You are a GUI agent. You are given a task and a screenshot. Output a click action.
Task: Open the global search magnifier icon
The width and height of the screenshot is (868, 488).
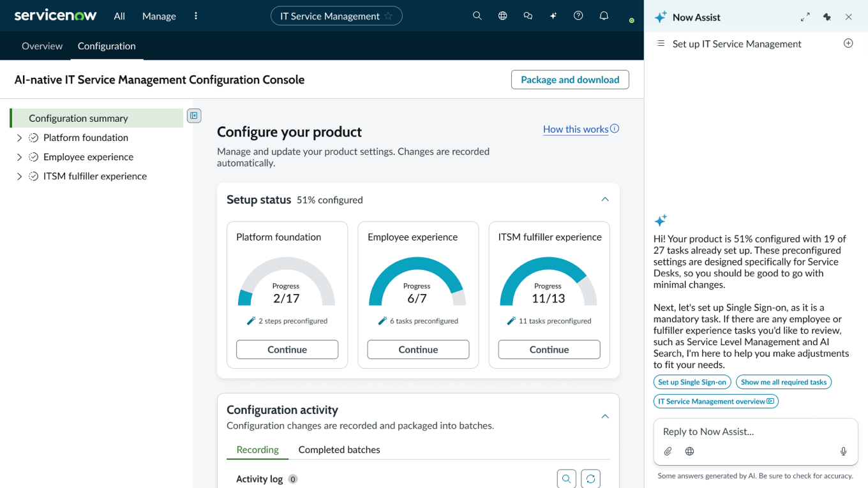pyautogui.click(x=477, y=16)
